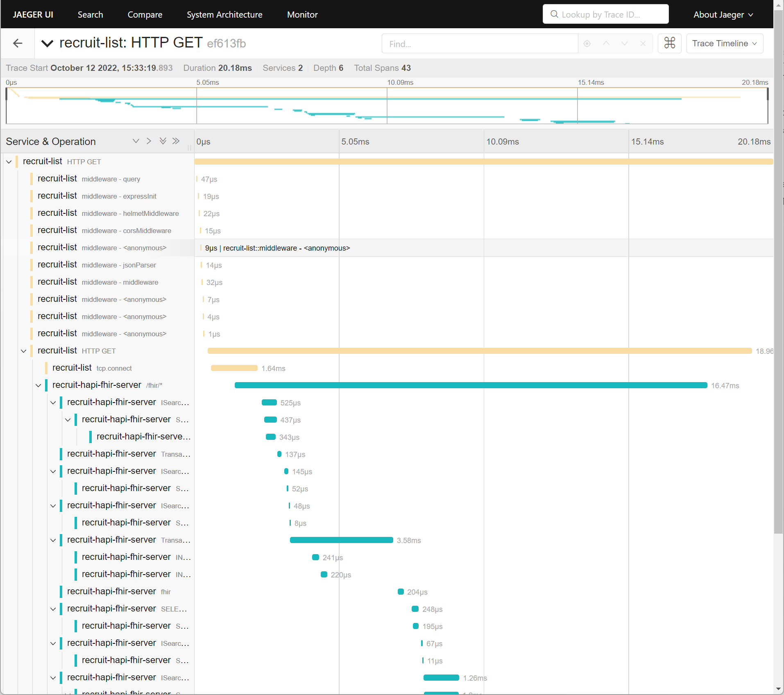Open keyboard shortcuts command icon

click(x=669, y=43)
